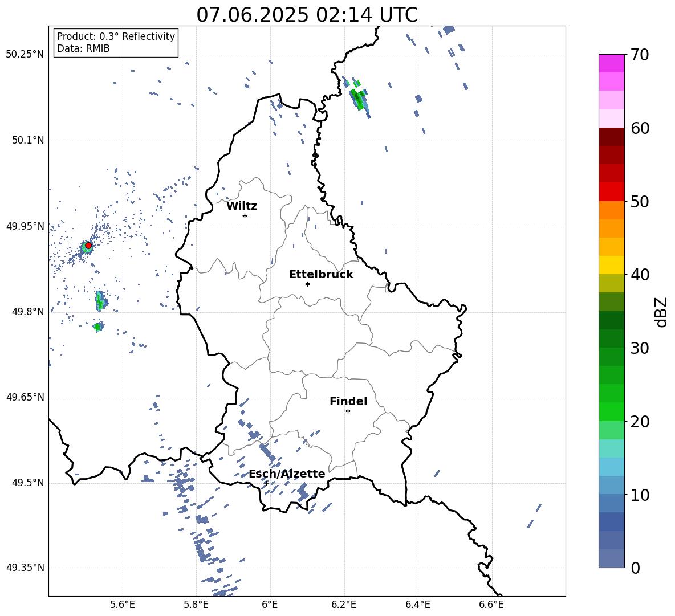Click the Findel cross marker
The image size is (675, 616).
point(348,411)
